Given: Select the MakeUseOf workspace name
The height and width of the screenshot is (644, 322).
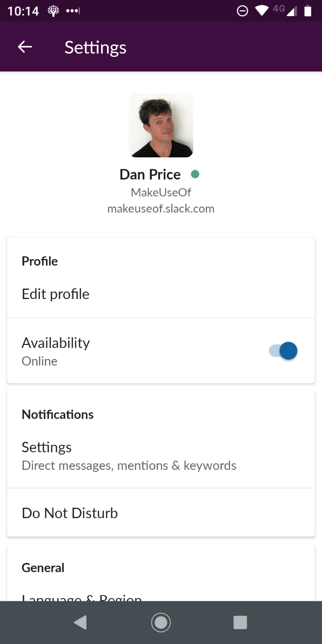Looking at the screenshot, I should tap(160, 192).
